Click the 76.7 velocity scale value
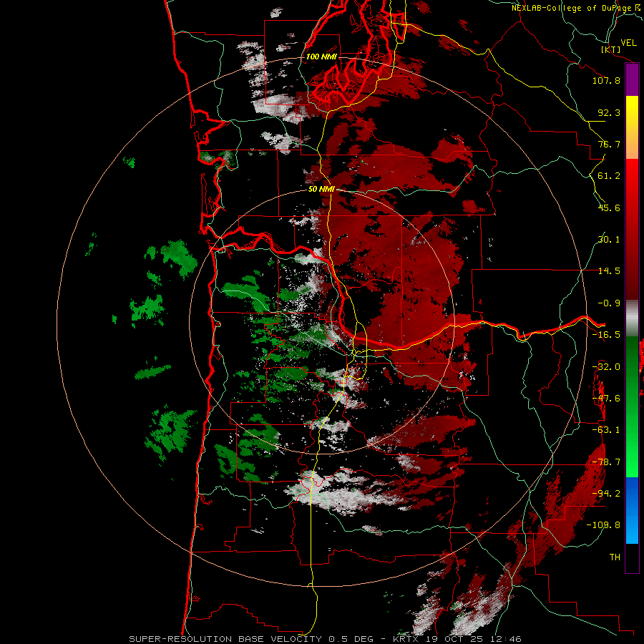 (x=609, y=144)
